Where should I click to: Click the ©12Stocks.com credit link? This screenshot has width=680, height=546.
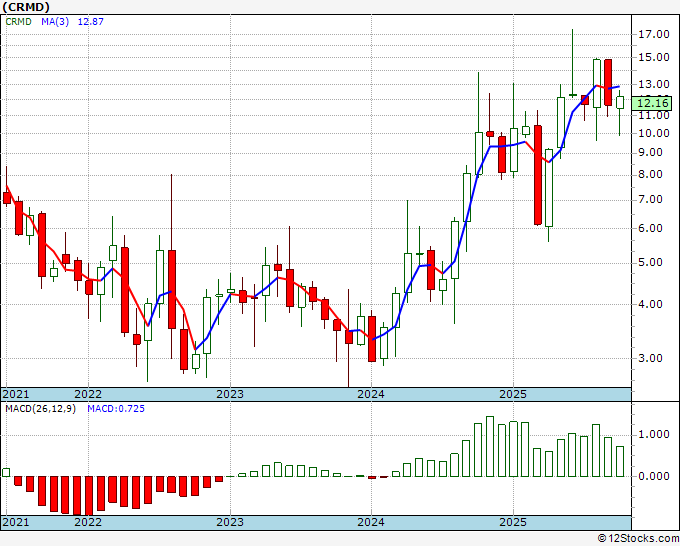pyautogui.click(x=638, y=539)
